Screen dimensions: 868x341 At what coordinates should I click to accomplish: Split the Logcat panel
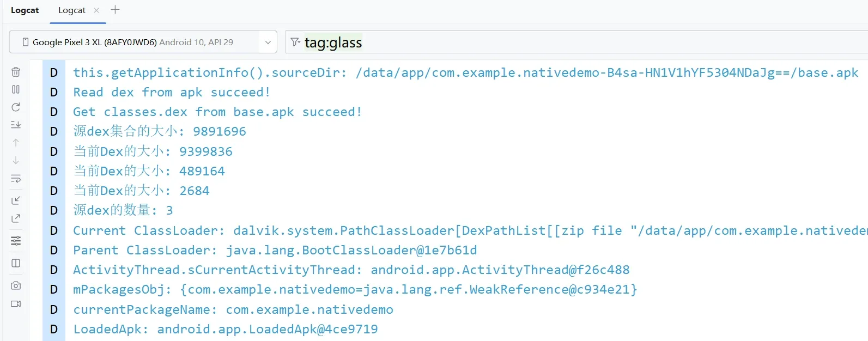16,263
